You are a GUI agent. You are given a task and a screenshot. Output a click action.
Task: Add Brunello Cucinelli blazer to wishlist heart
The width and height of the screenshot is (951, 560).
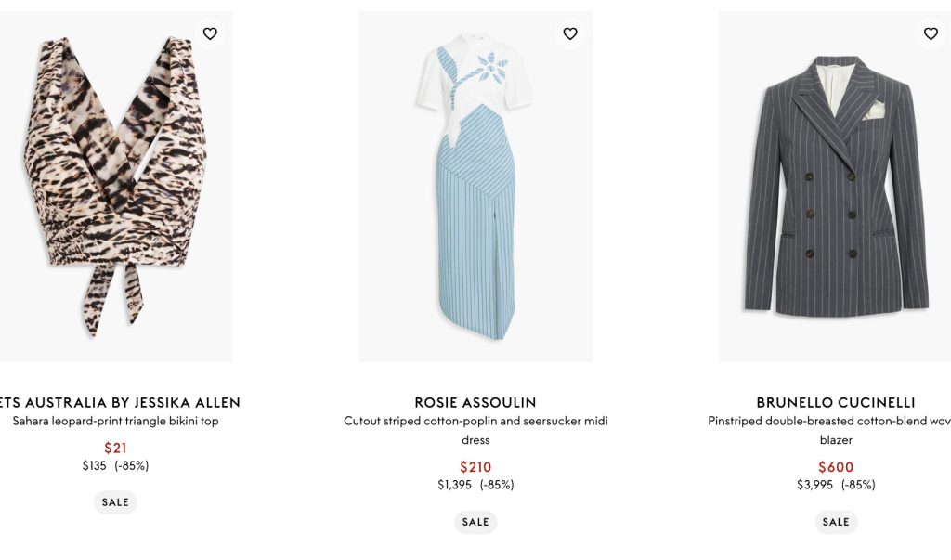click(x=931, y=33)
